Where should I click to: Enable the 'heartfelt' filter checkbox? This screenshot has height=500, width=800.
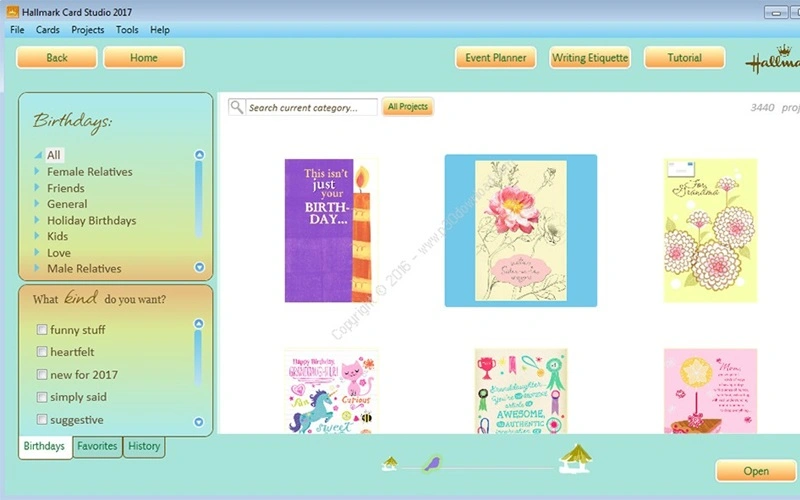pos(42,352)
